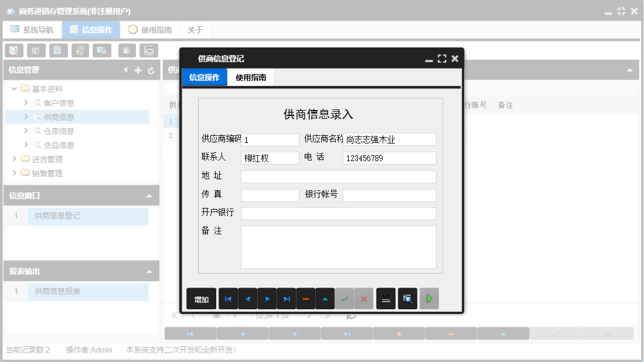Run the green play icon in the dialog
The width and height of the screenshot is (644, 362).
(x=428, y=299)
